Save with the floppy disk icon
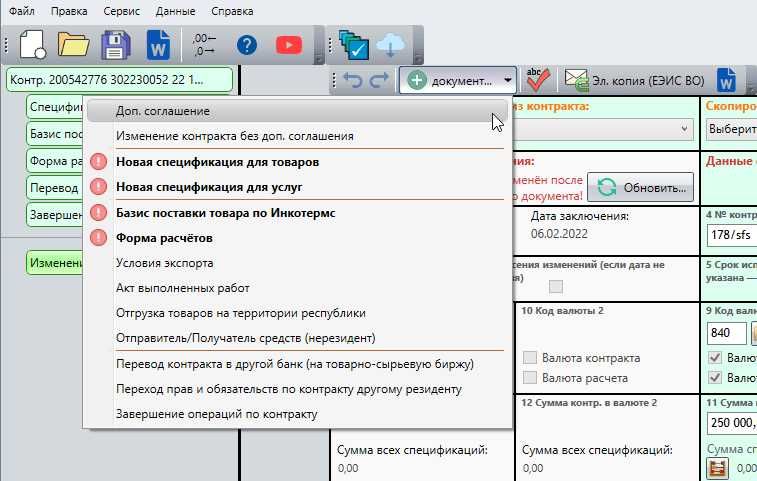757x481 pixels. tap(115, 45)
